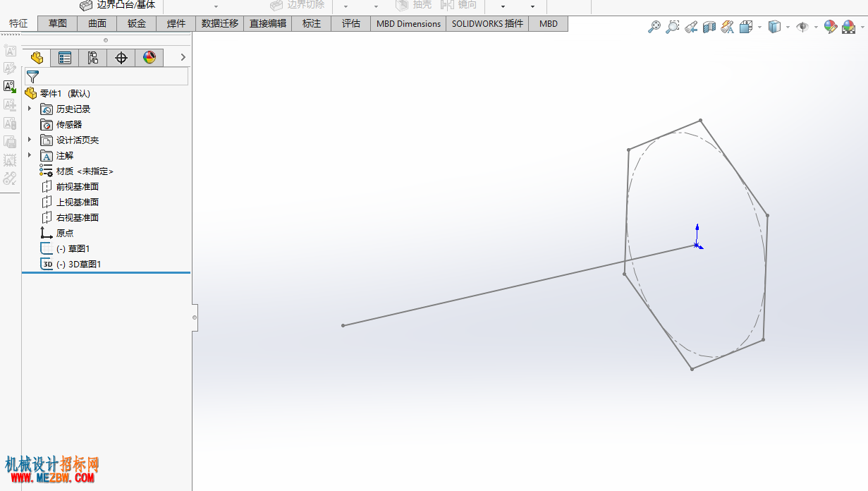Click the 抽壳 shell button
Screen dimensions: 868x491
[x=413, y=5]
